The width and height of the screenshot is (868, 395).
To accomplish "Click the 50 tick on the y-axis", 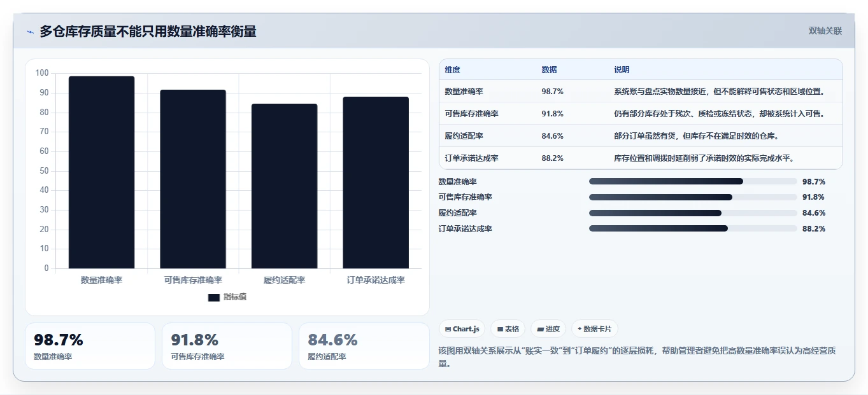I will [45, 170].
